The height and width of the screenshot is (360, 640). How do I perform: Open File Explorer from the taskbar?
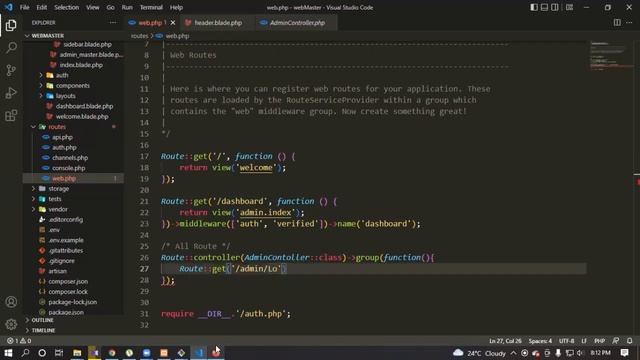point(77,353)
